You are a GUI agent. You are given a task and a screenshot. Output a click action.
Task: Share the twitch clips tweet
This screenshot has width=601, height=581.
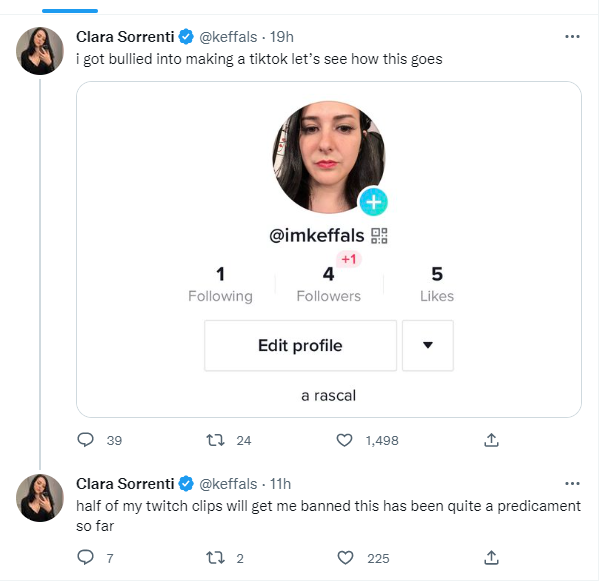coord(491,558)
